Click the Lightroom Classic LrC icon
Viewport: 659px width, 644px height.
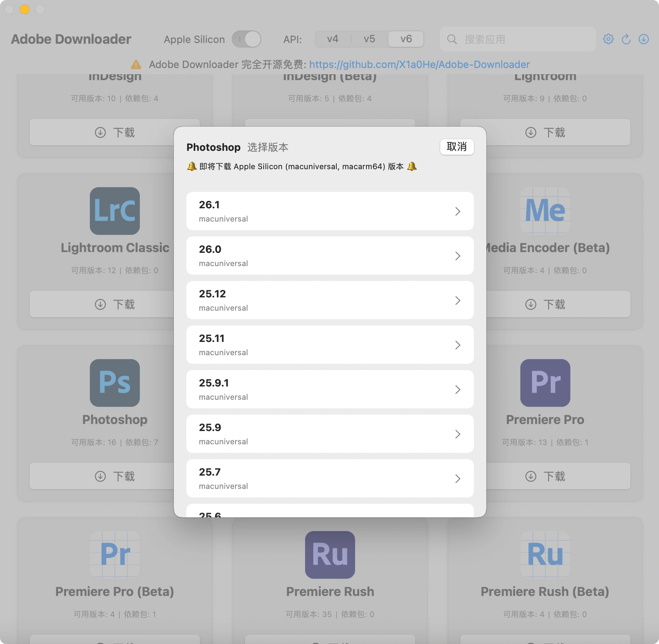pyautogui.click(x=115, y=211)
